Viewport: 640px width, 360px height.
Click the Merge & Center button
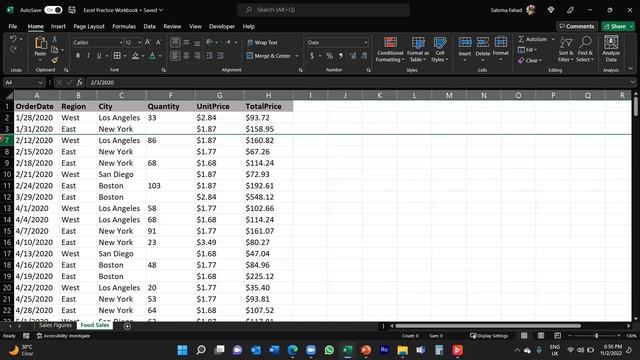click(269, 56)
